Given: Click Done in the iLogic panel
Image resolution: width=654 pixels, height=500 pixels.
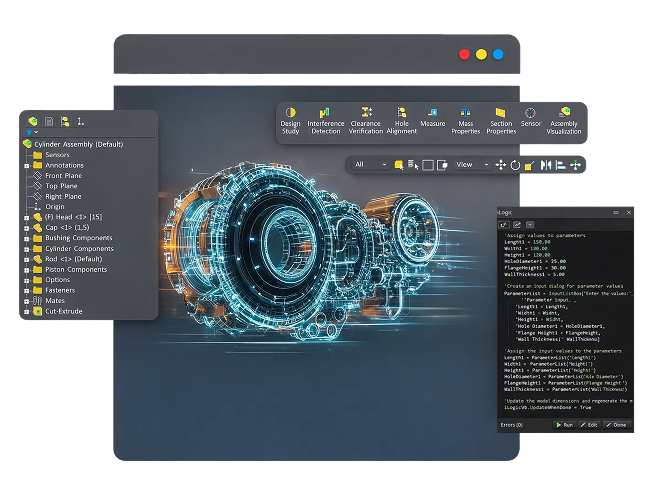Looking at the screenshot, I should click(616, 425).
